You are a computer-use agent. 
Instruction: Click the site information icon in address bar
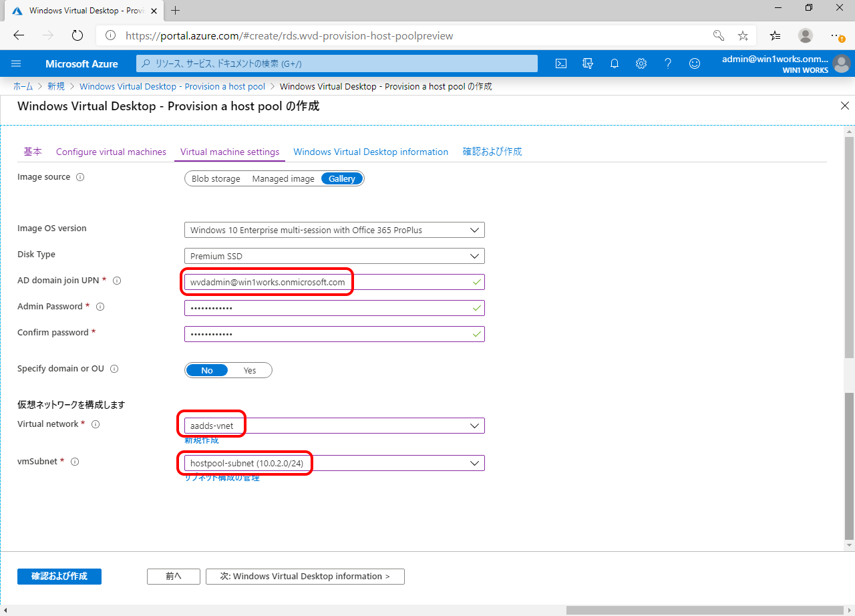pyautogui.click(x=111, y=35)
